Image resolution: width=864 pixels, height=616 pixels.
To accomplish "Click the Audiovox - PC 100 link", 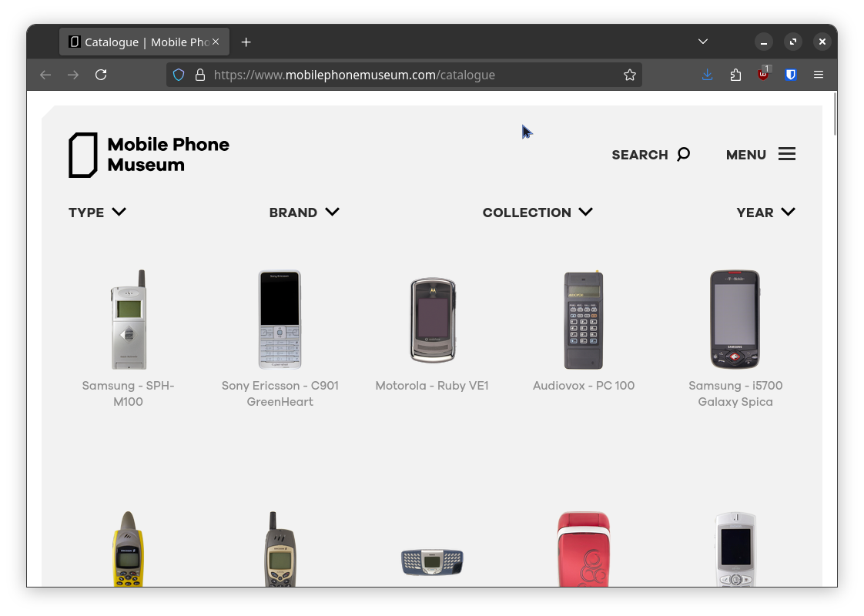I will point(584,386).
